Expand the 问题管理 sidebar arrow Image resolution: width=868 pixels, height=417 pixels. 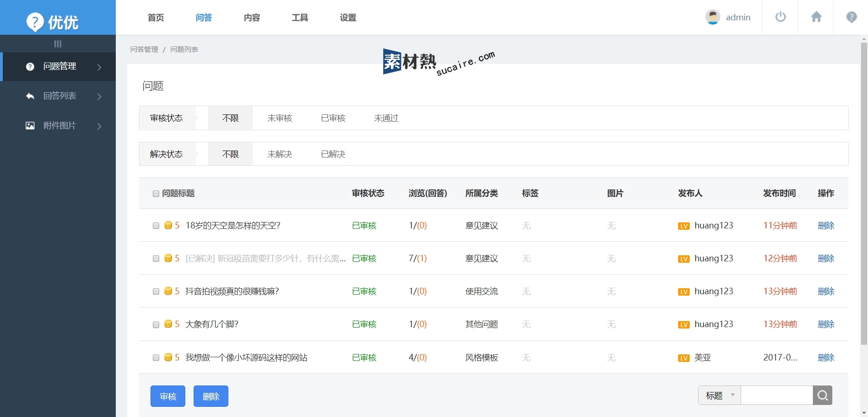point(99,67)
